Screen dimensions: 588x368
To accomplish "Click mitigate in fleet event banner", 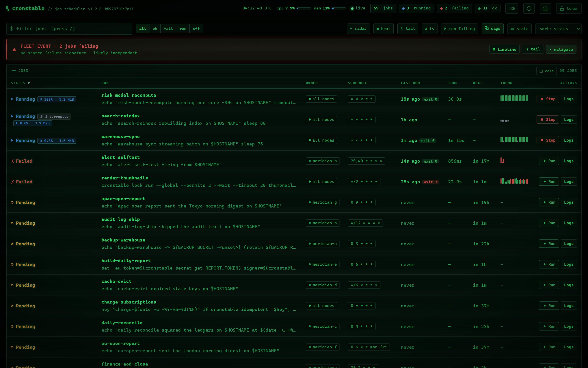I will click(x=561, y=49).
